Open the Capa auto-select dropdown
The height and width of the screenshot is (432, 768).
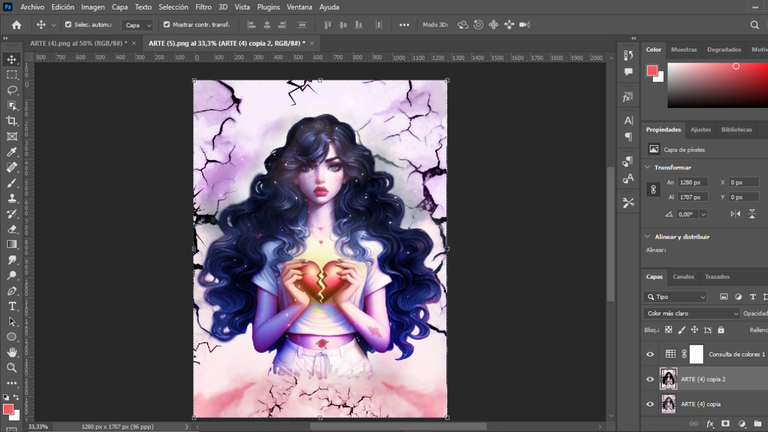(137, 25)
